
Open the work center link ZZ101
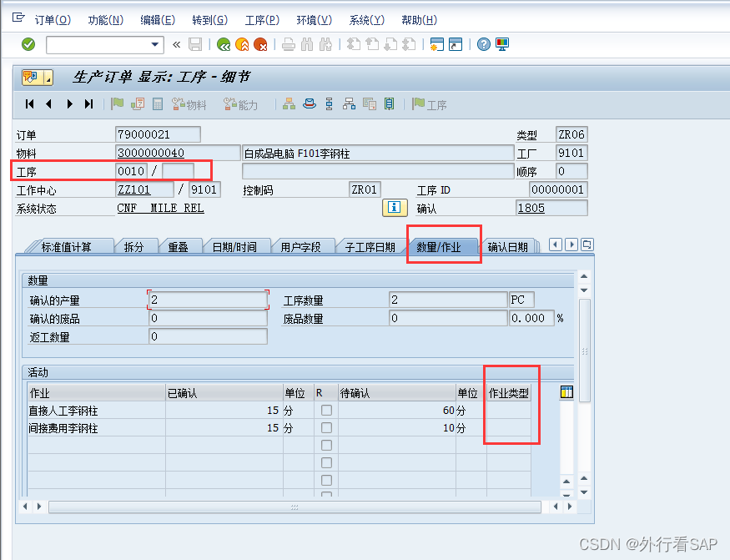(x=134, y=189)
